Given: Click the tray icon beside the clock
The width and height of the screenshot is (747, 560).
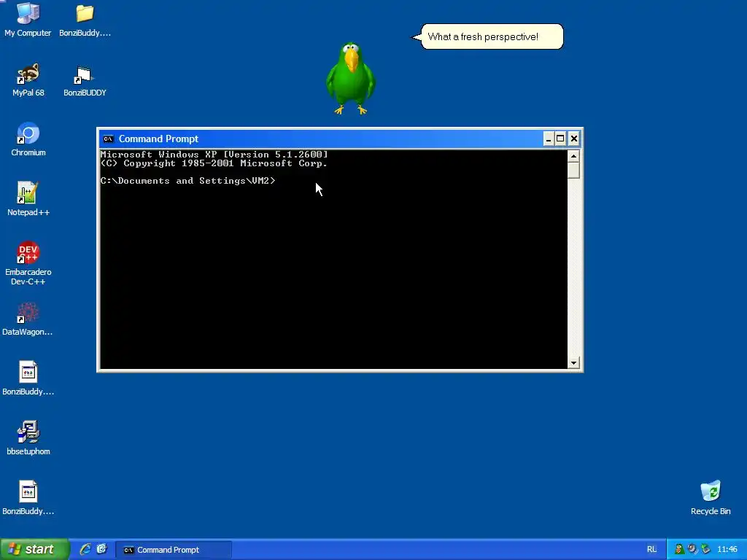Looking at the screenshot, I should coord(705,550).
